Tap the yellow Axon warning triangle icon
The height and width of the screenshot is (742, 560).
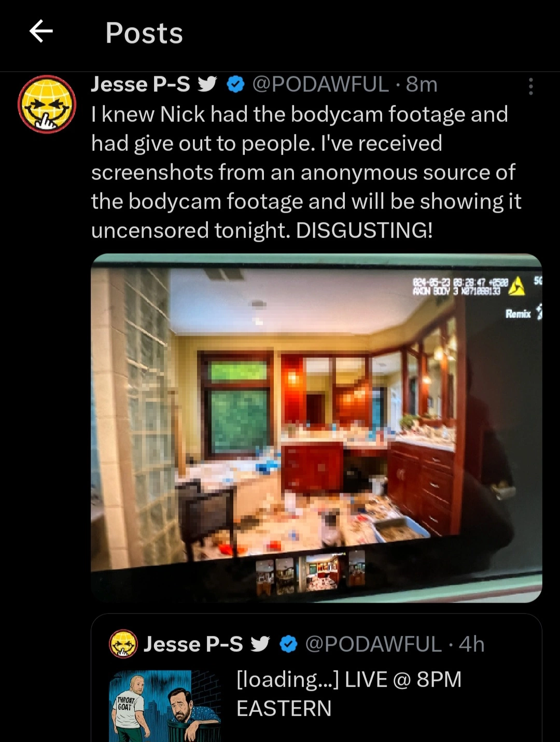[x=516, y=286]
